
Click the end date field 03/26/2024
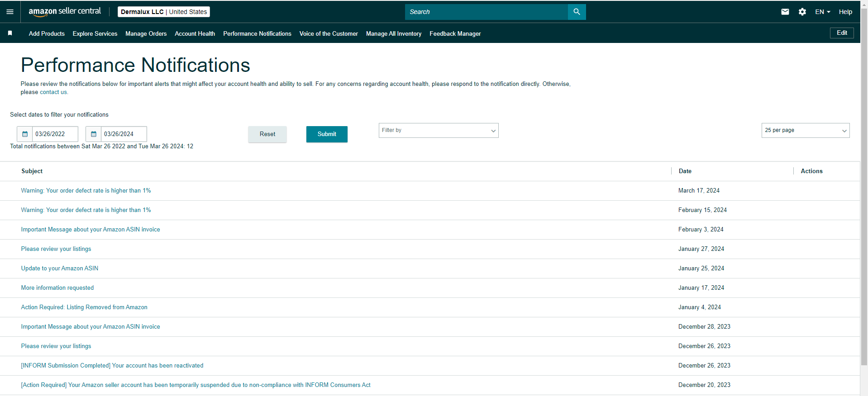124,134
